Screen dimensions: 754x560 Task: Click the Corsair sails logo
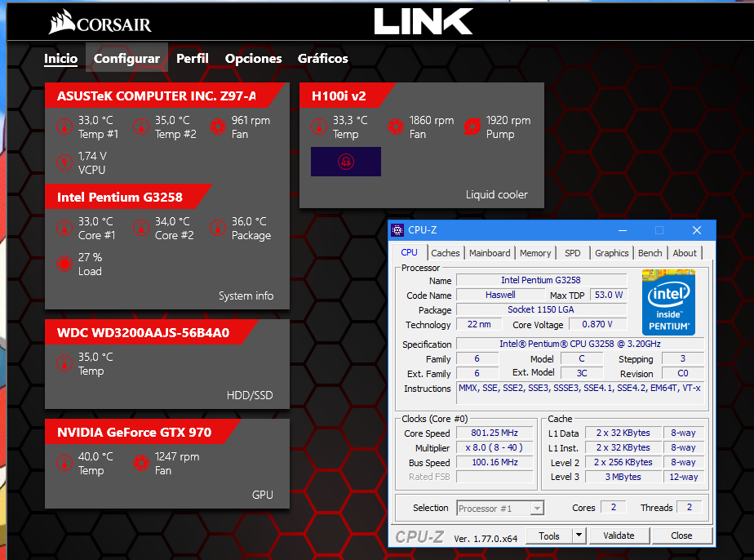click(61, 22)
